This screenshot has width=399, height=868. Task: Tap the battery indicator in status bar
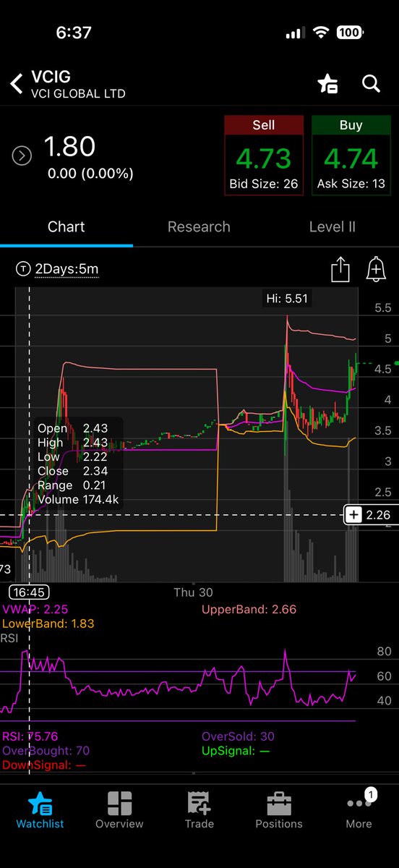(350, 33)
